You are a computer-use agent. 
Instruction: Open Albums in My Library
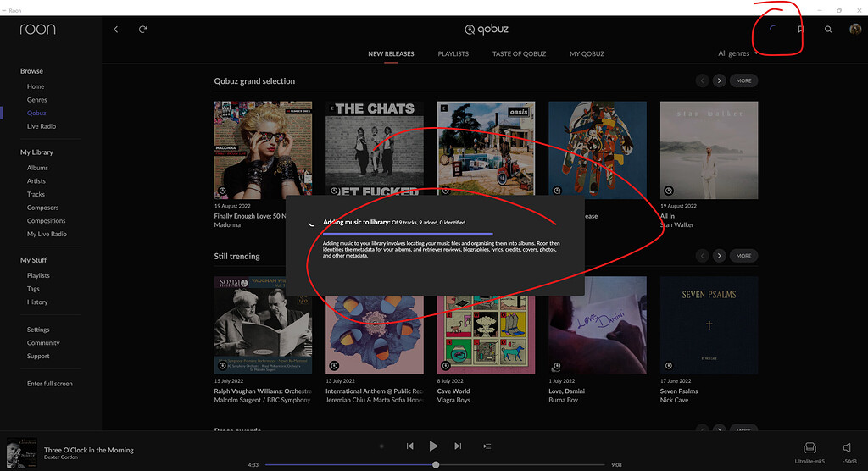[x=37, y=168]
